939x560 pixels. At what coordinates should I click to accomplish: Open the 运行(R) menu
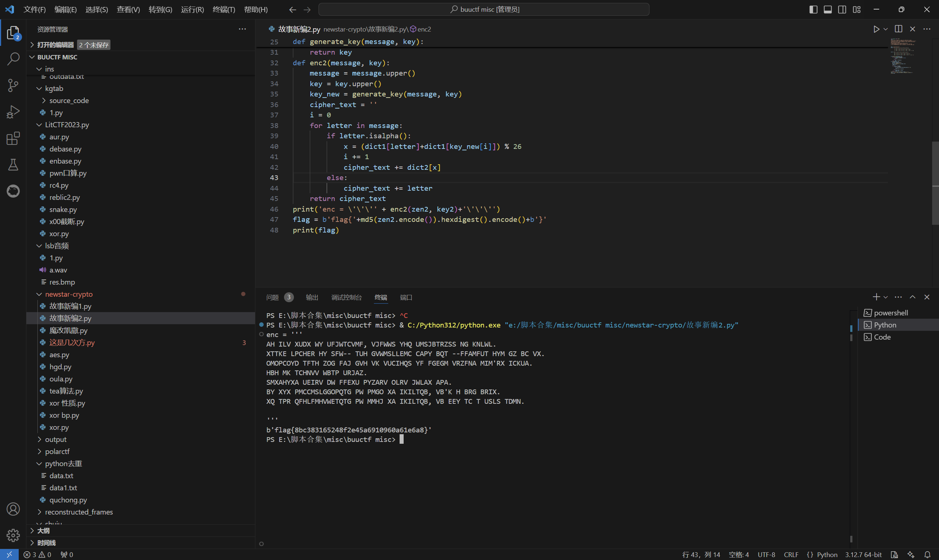(x=192, y=10)
